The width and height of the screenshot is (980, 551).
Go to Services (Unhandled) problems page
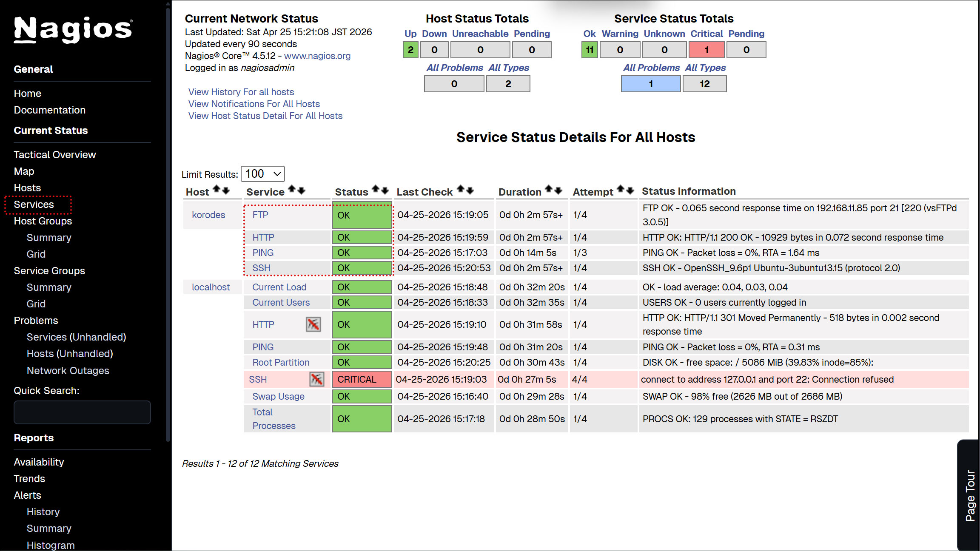(76, 337)
